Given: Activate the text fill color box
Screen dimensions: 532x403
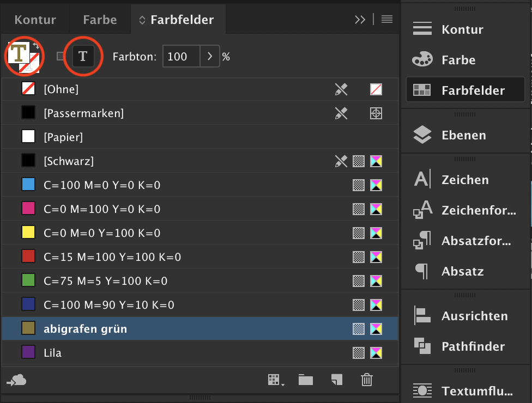Looking at the screenshot, I should coord(19,52).
